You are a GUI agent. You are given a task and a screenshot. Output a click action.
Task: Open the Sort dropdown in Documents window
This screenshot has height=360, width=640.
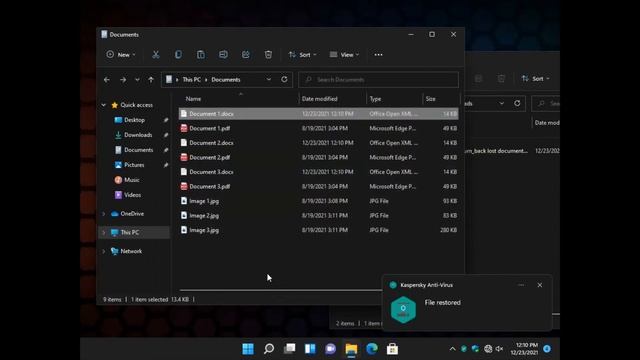click(x=302, y=55)
